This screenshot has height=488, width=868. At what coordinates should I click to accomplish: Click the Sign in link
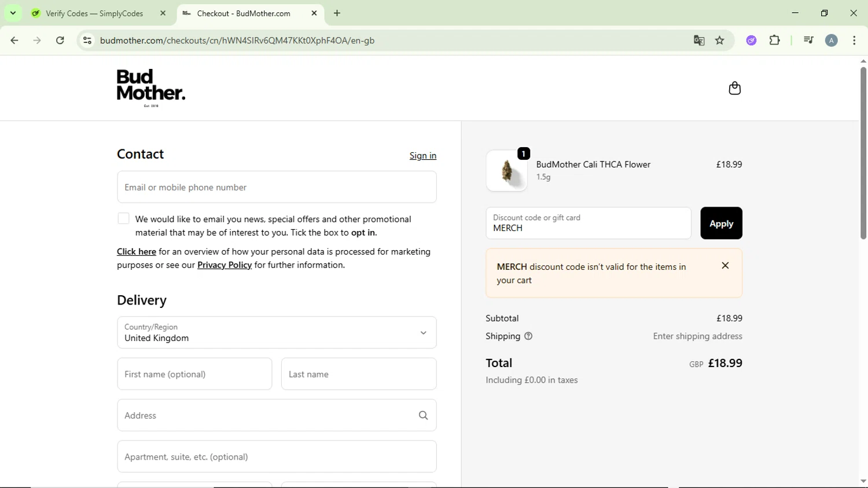423,156
